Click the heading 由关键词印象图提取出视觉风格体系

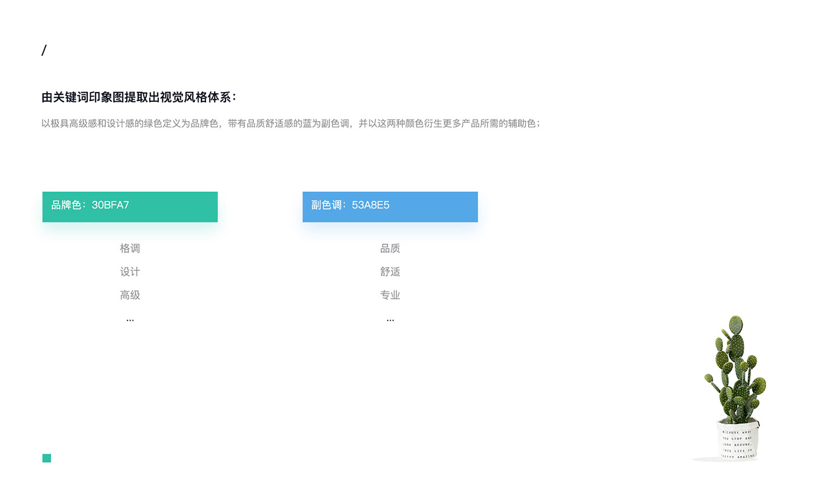point(138,97)
